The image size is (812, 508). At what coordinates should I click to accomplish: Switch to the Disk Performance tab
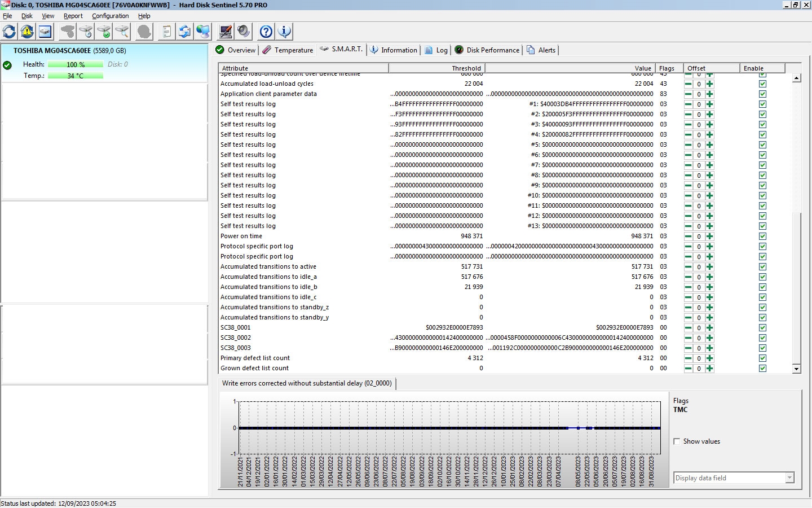[x=487, y=50]
